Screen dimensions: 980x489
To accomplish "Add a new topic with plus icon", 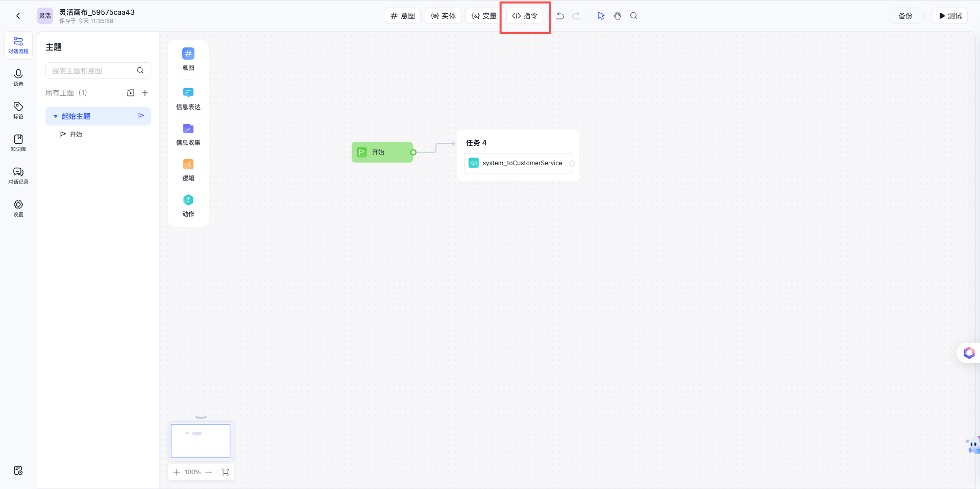I will (x=145, y=93).
